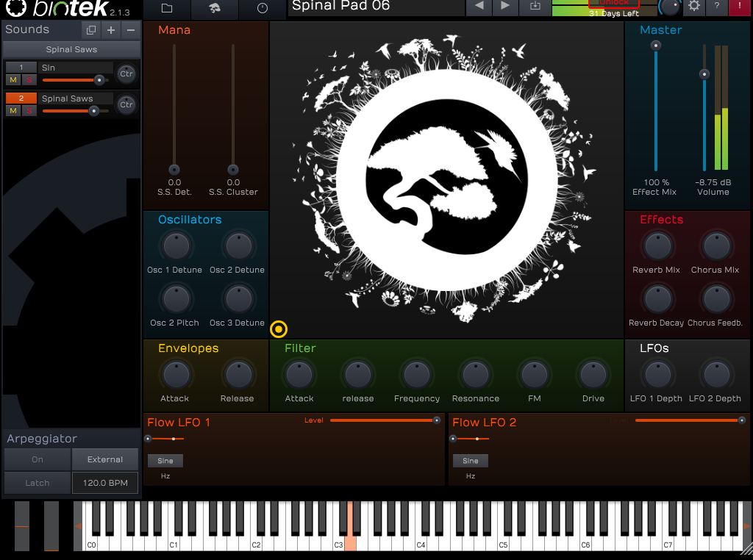Remove a sound with the minus icon
753x560 pixels.
131,30
